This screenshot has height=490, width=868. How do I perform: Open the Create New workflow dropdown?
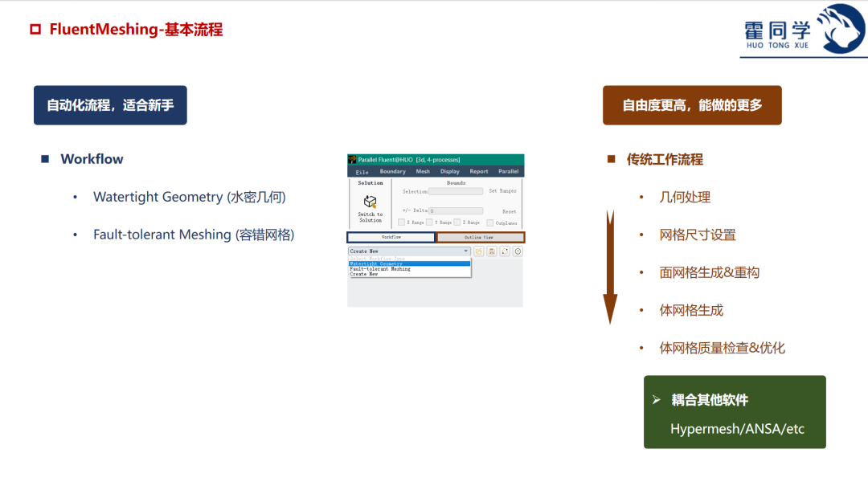409,251
